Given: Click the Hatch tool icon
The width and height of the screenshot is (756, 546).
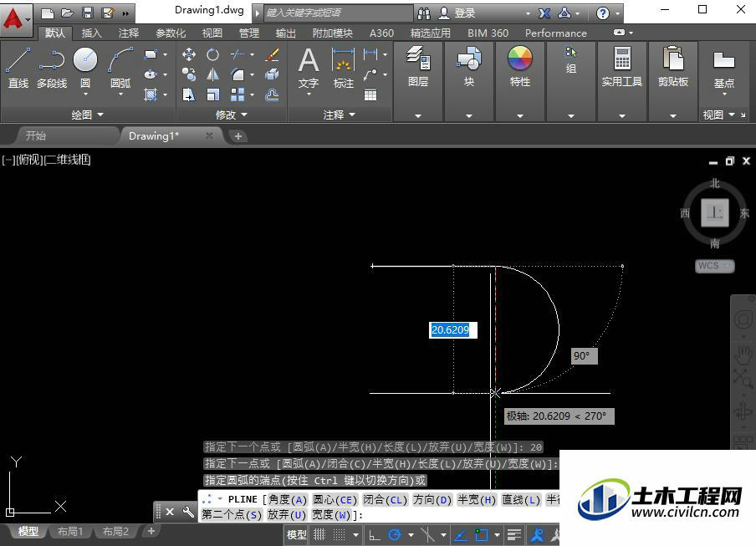Looking at the screenshot, I should [x=151, y=94].
